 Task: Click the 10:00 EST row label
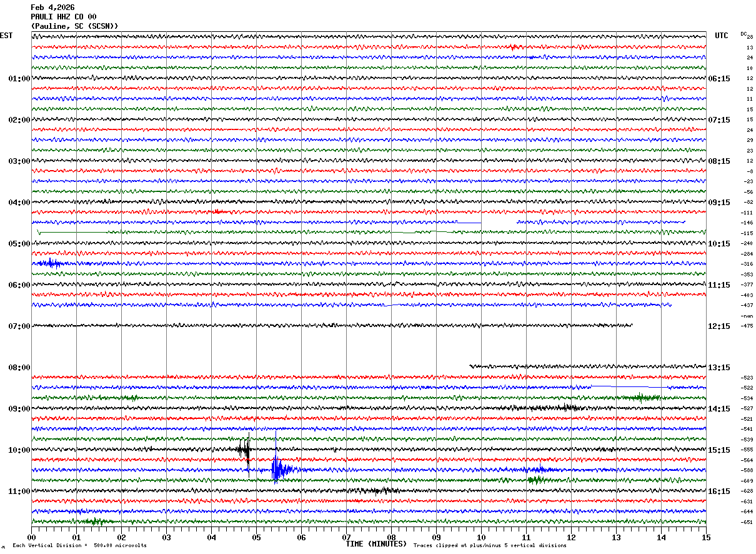click(x=19, y=450)
